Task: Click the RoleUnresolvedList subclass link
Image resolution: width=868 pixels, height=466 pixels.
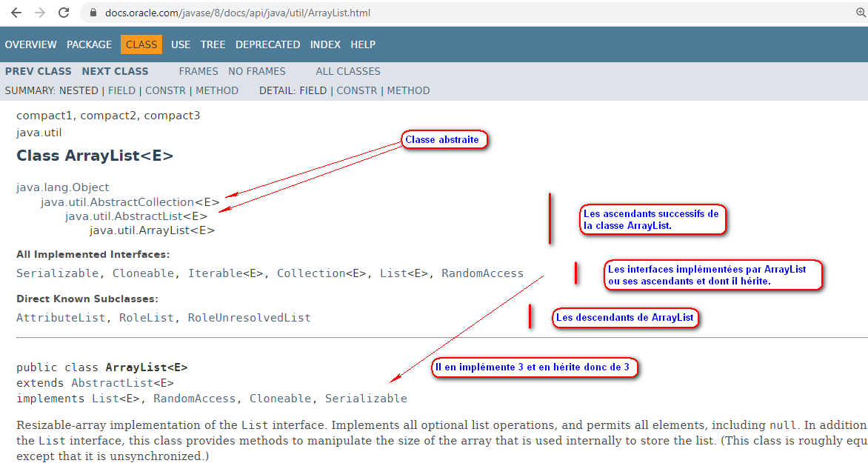Action: click(x=249, y=318)
